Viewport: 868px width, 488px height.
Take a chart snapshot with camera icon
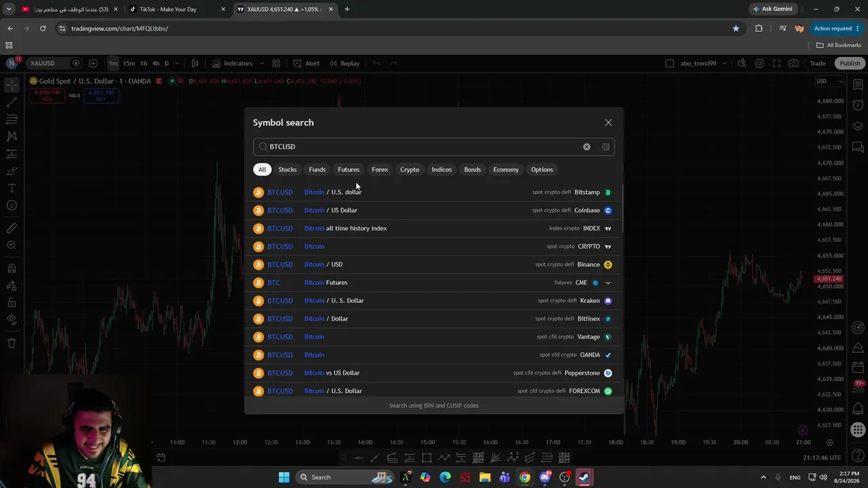pos(793,63)
